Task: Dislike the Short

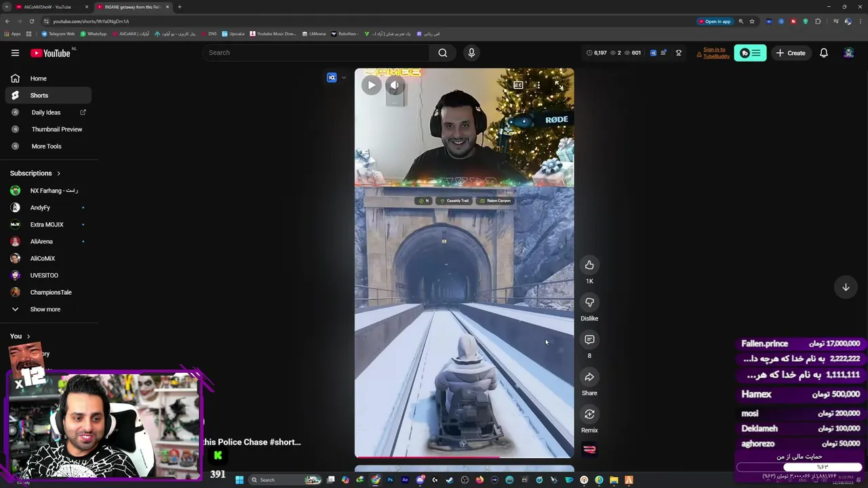Action: pyautogui.click(x=589, y=302)
